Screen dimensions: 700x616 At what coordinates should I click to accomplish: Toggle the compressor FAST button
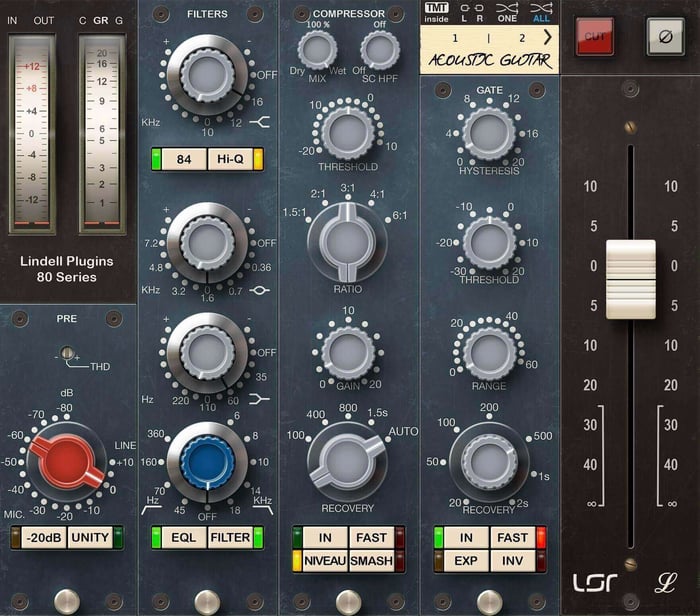click(x=371, y=537)
